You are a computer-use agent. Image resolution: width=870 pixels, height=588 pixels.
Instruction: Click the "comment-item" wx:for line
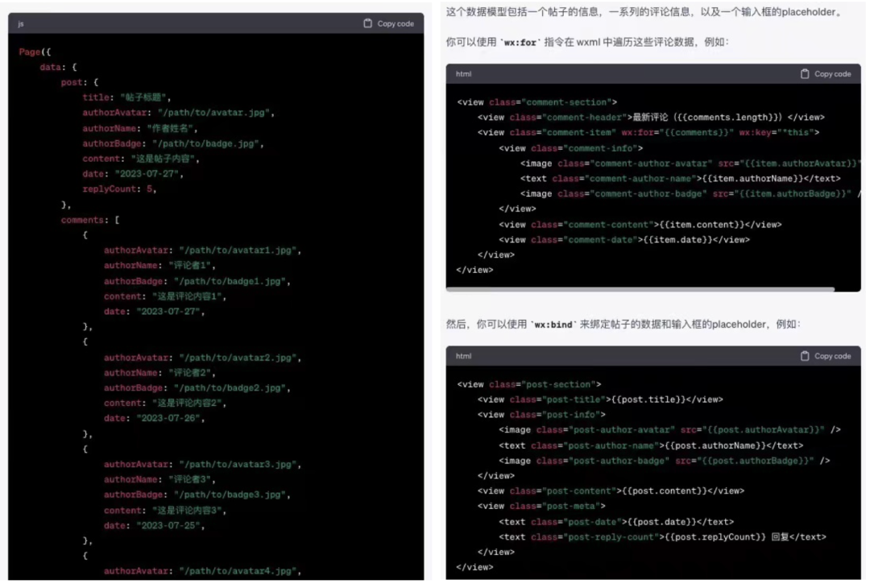coord(648,133)
